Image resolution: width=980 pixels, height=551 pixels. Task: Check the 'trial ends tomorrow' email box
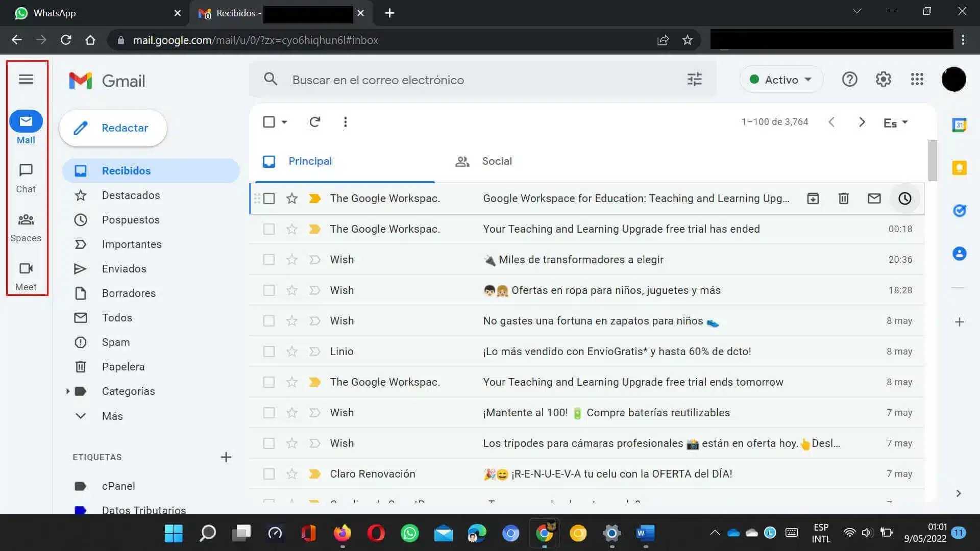269,382
